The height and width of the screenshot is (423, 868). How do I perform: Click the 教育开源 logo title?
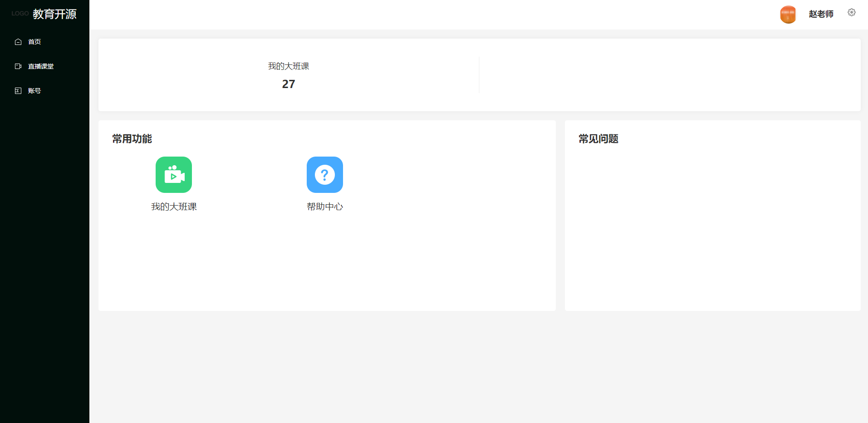point(54,14)
